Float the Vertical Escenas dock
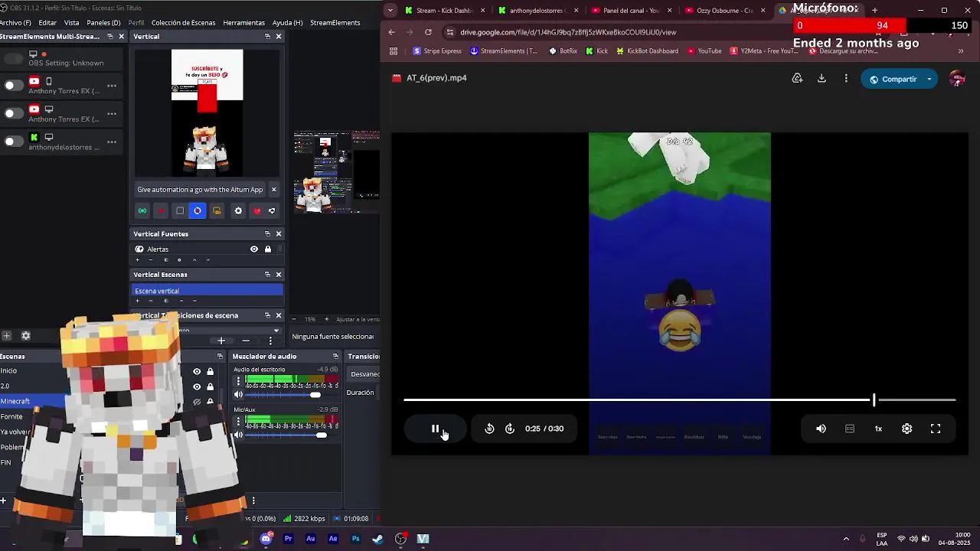 point(267,275)
